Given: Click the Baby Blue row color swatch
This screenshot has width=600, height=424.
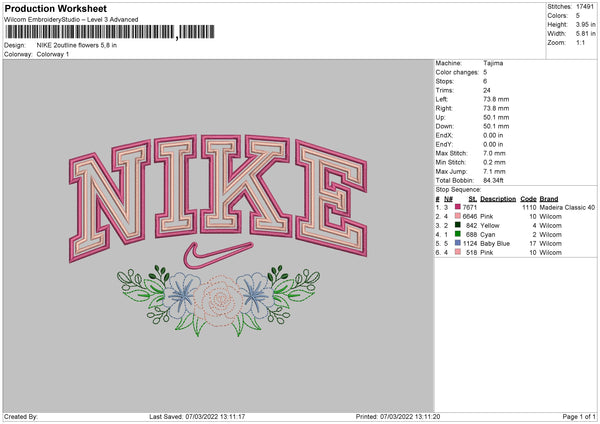Looking at the screenshot, I should [x=457, y=243].
